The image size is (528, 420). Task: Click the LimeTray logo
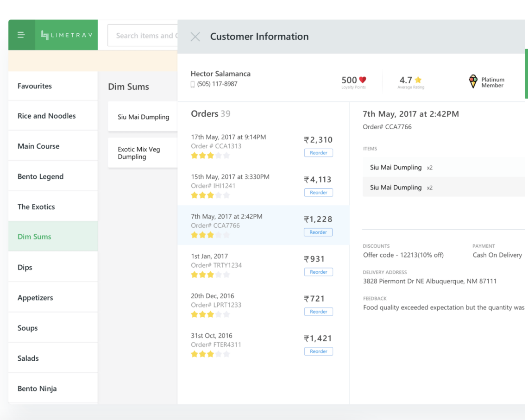(66, 35)
